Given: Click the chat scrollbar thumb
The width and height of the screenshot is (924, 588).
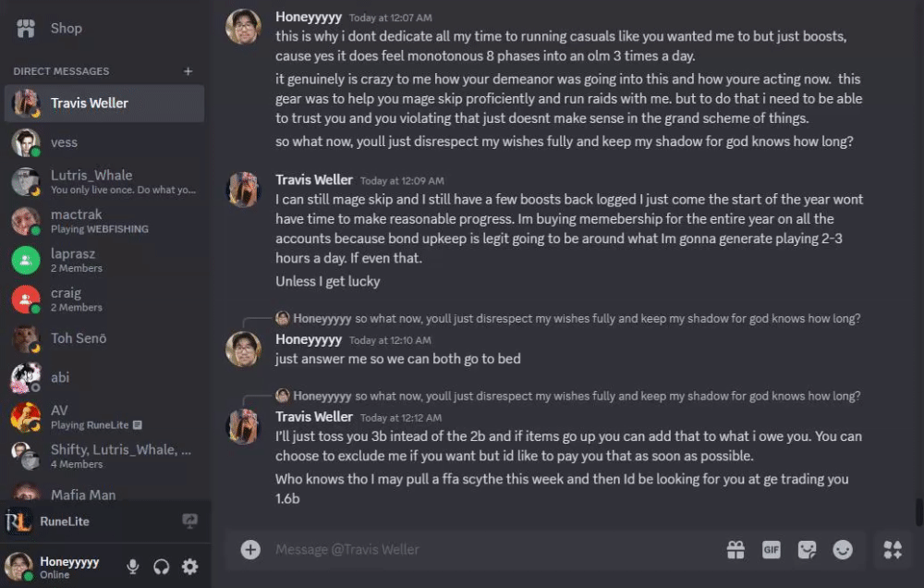Looking at the screenshot, I should tap(918, 511).
